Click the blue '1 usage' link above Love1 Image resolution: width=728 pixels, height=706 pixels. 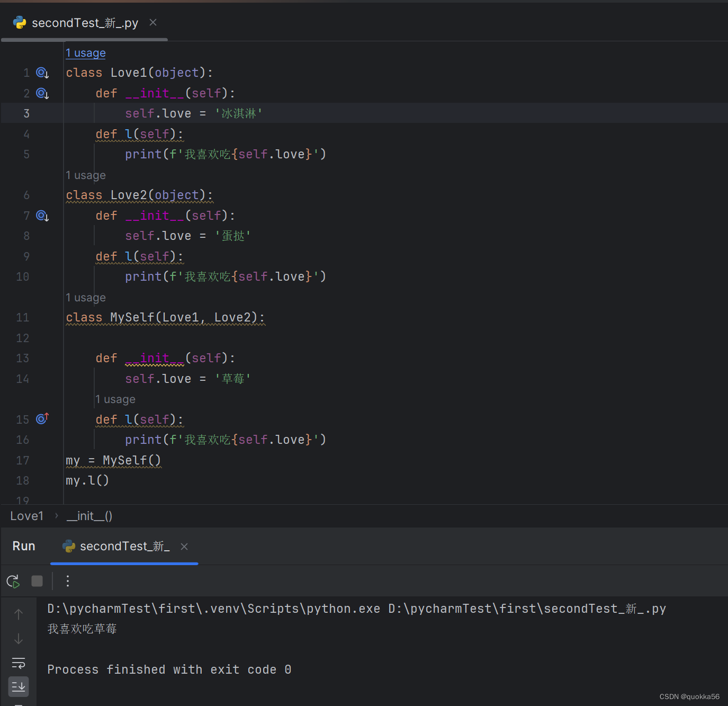click(86, 53)
